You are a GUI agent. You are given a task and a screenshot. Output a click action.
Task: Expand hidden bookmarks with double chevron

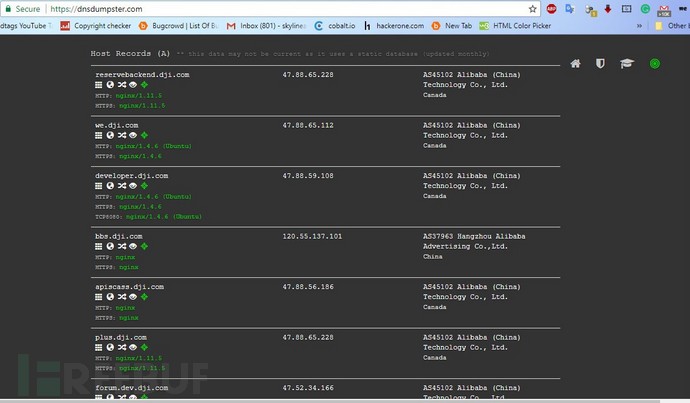point(639,26)
